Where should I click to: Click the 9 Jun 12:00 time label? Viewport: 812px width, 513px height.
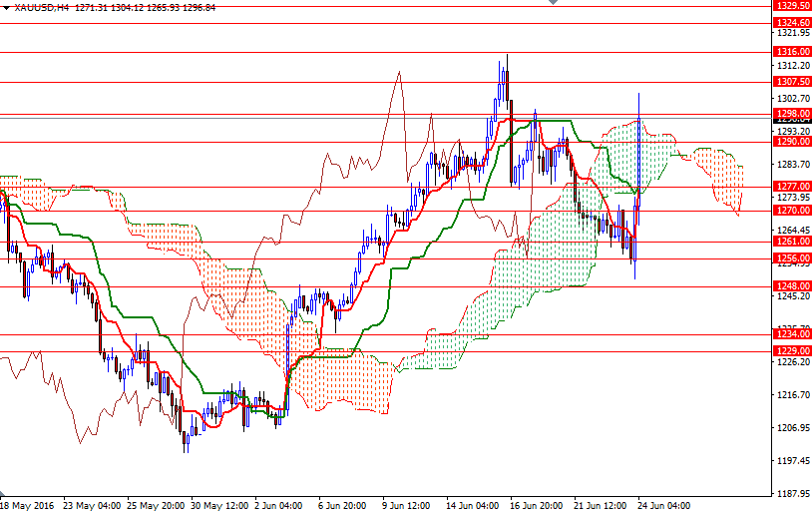[404, 505]
